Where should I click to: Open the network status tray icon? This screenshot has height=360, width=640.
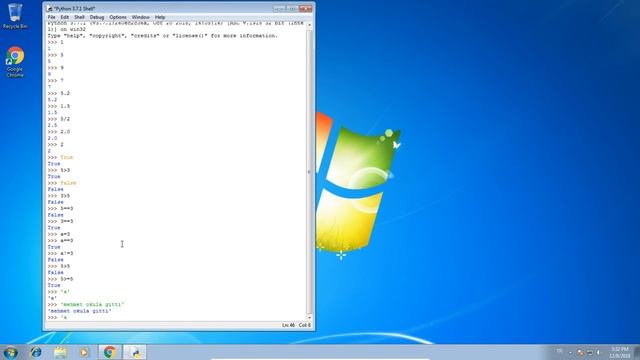coord(590,352)
